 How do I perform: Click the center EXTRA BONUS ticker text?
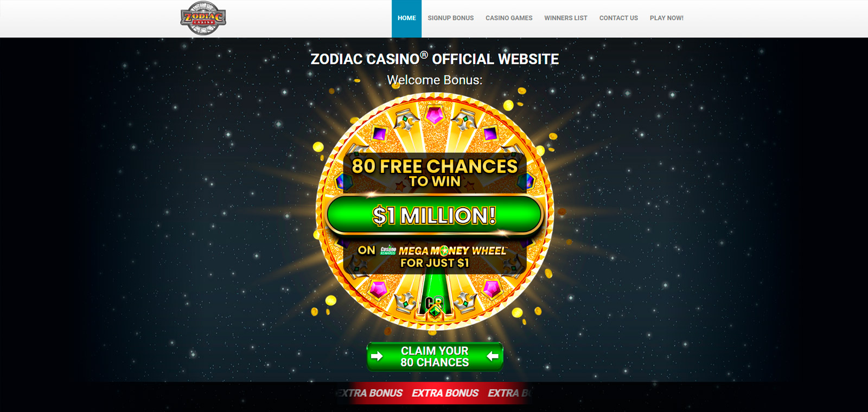click(x=445, y=393)
